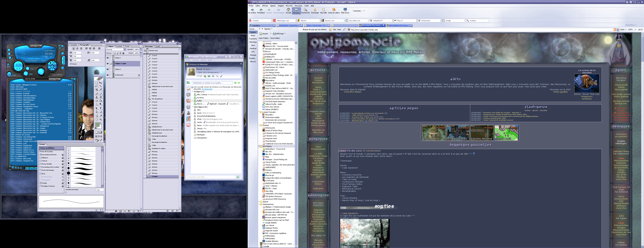Click the web search magnifier in Messenger

coord(237,177)
